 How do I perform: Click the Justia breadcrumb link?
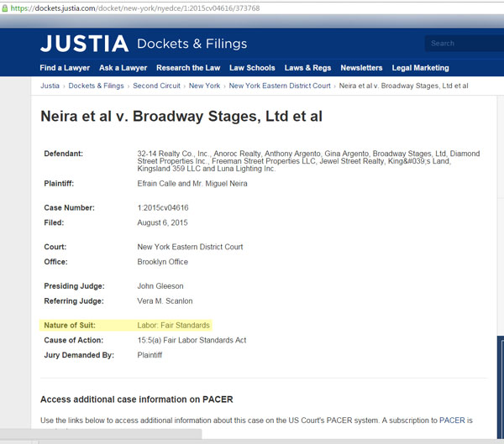(50, 86)
